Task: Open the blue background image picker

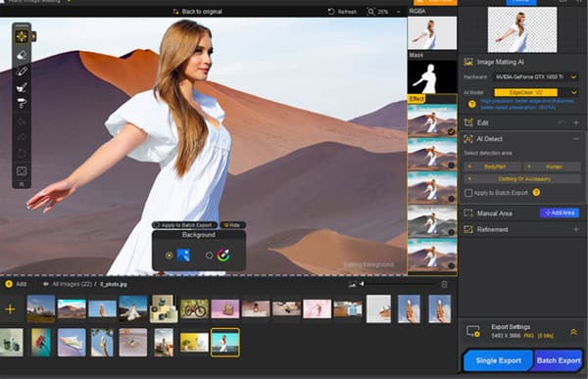Action: click(183, 256)
